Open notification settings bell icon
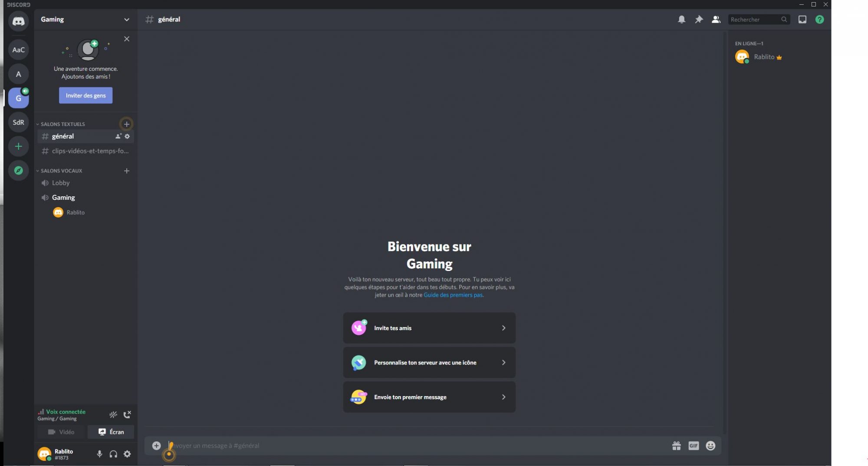868x466 pixels. [681, 20]
